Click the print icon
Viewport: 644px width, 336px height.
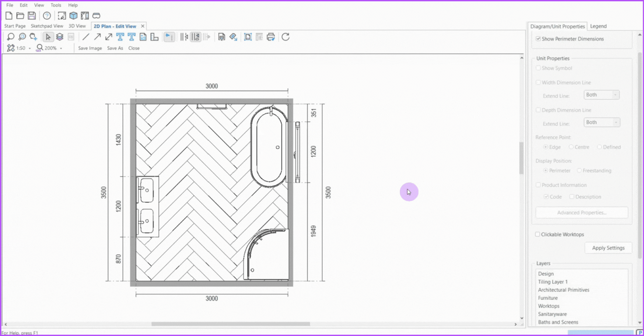[x=271, y=37]
